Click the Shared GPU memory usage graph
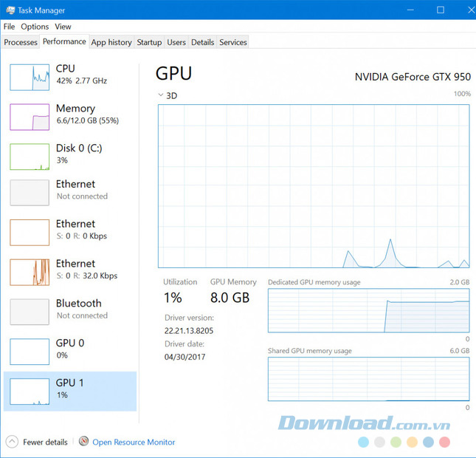Image resolution: width=476 pixels, height=458 pixels. coord(369,379)
